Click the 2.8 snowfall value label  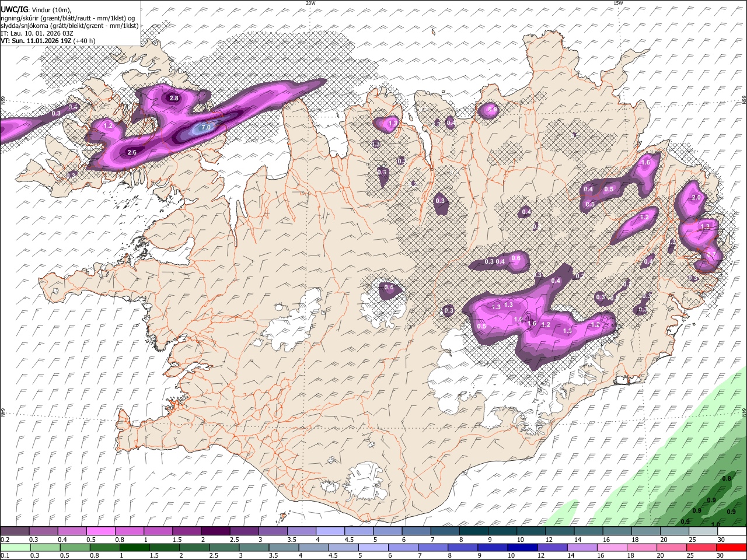174,98
